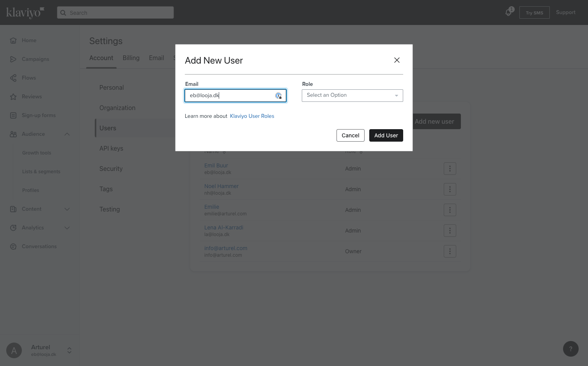Click the Try SMS button

coord(535,12)
